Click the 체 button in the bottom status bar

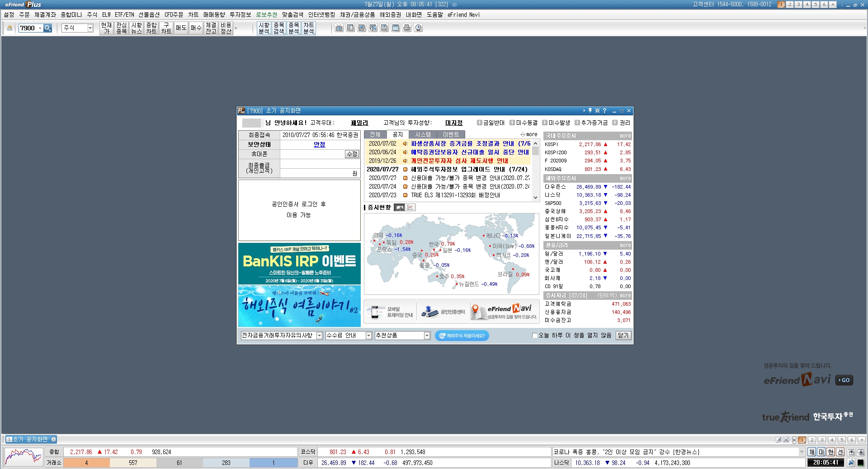coord(812,452)
